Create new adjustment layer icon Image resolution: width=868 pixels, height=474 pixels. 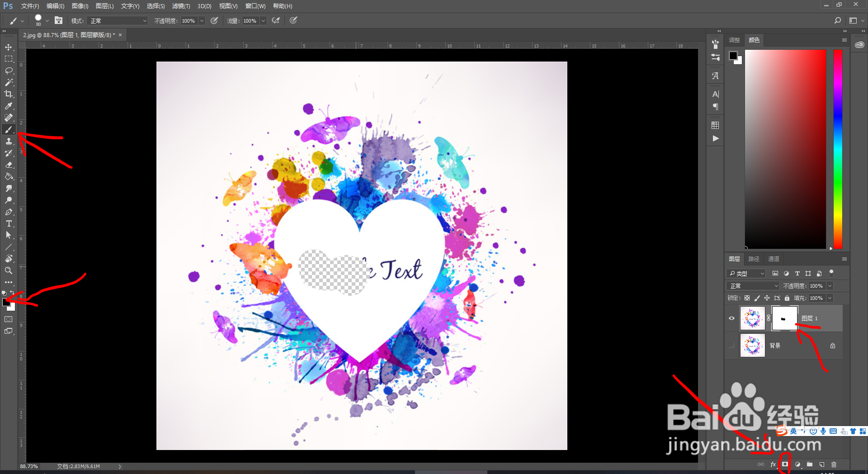pos(797,464)
